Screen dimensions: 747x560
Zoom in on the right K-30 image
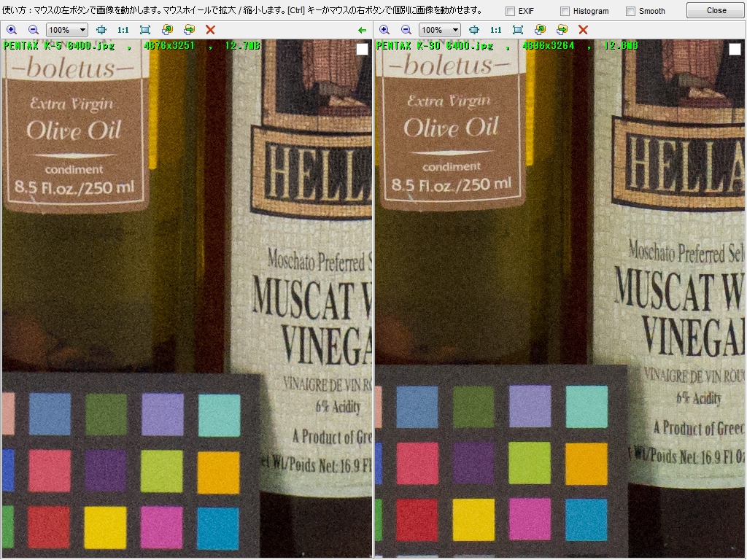point(384,30)
